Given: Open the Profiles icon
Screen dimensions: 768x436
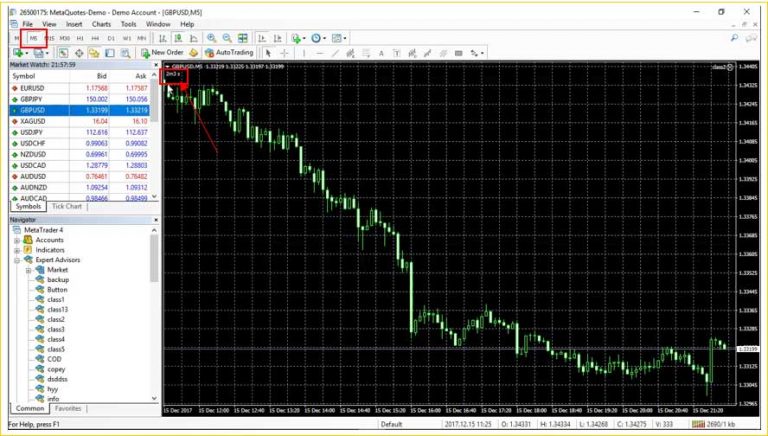Looking at the screenshot, I should (39, 52).
